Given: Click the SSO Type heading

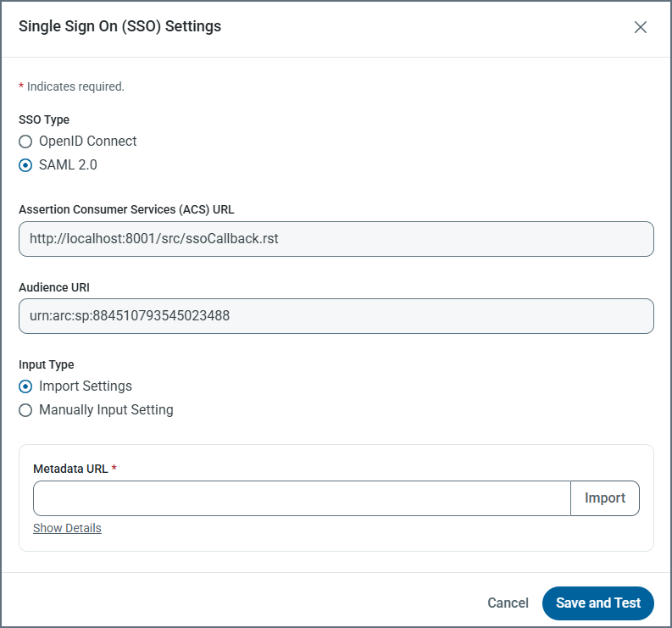Looking at the screenshot, I should [44, 119].
